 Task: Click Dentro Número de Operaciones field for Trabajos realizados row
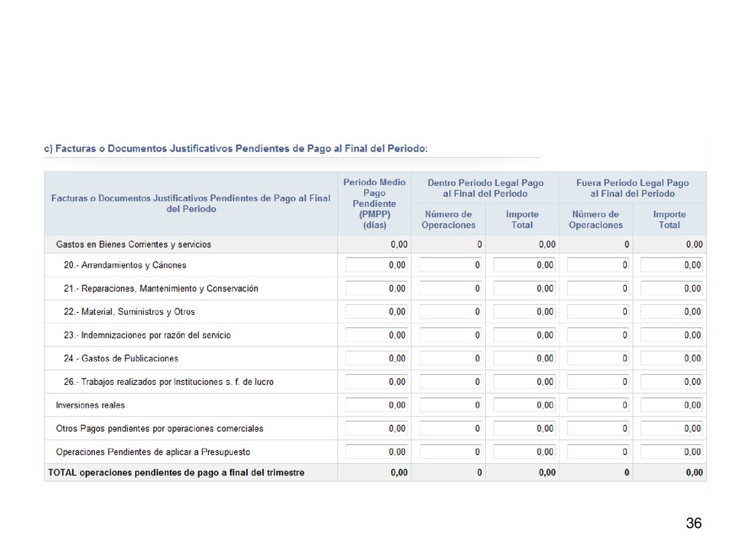(451, 381)
